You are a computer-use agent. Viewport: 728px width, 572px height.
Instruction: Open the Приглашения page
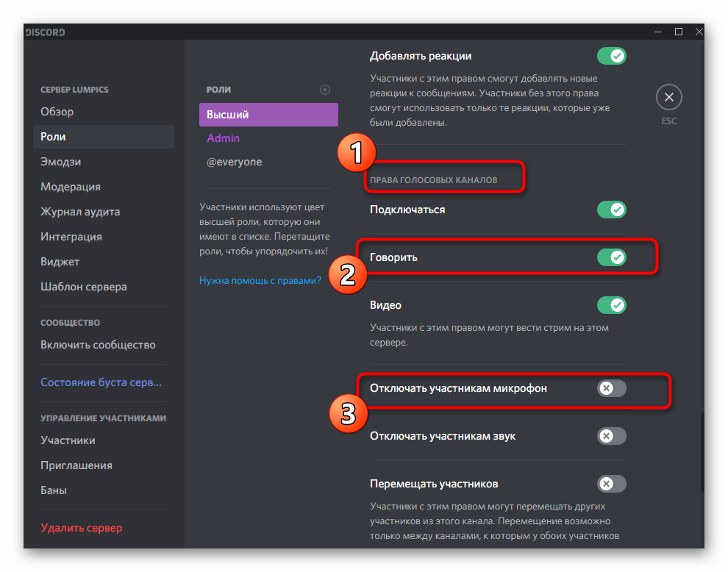click(x=104, y=465)
